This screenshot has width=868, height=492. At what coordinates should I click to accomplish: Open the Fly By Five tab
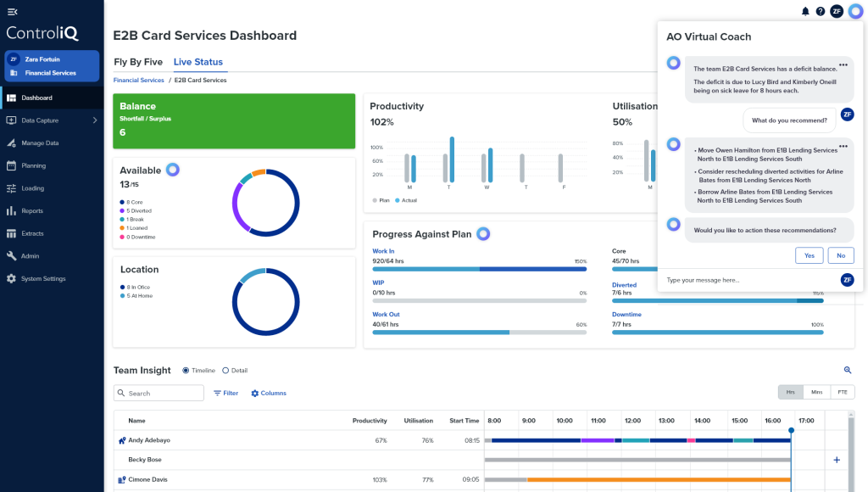138,62
